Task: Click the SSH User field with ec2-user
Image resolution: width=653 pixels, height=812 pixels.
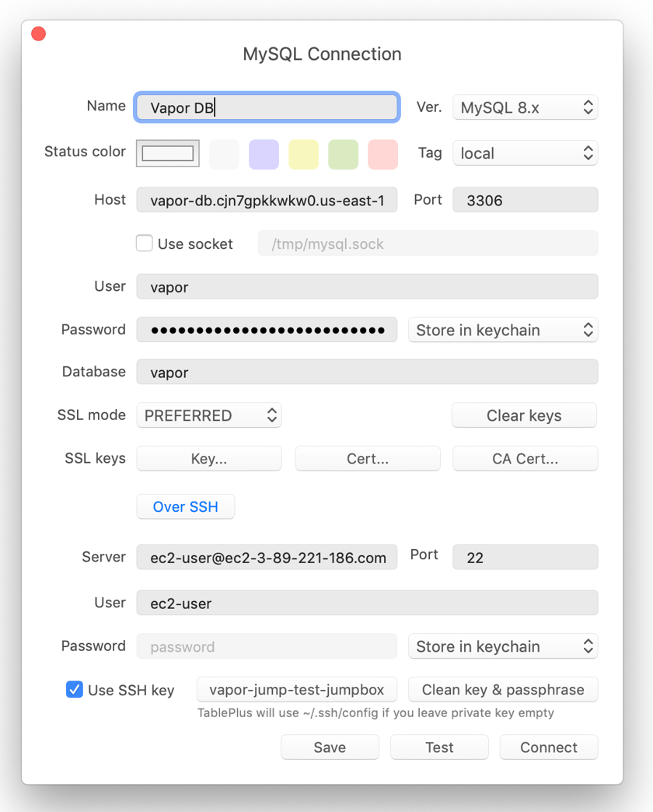Action: pos(367,604)
